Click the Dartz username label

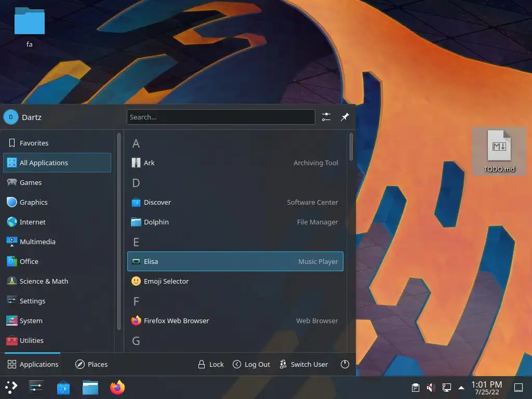point(32,117)
